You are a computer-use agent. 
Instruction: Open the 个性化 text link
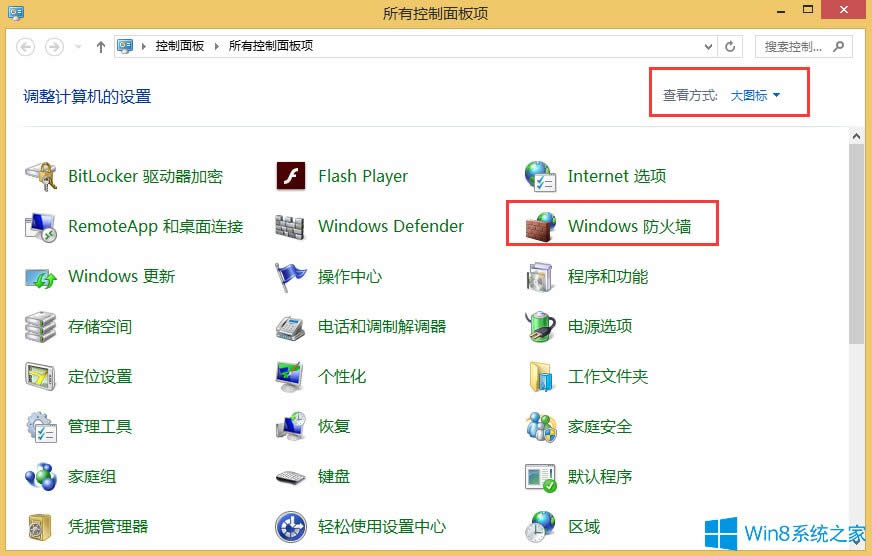[x=342, y=376]
